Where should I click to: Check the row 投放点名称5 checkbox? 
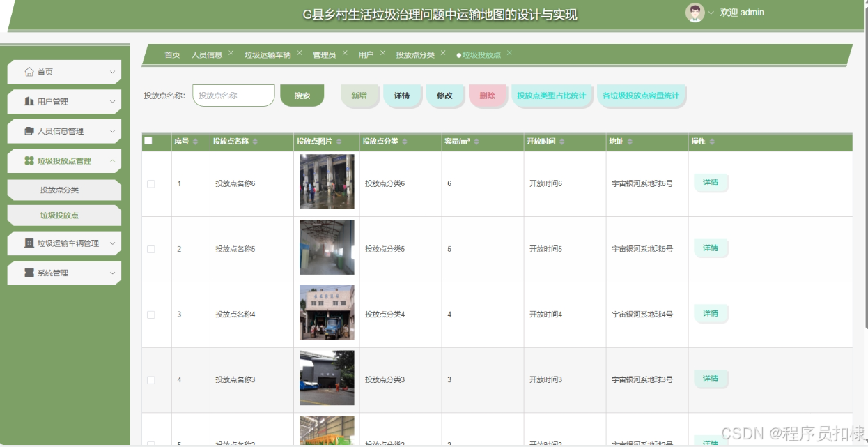click(150, 249)
